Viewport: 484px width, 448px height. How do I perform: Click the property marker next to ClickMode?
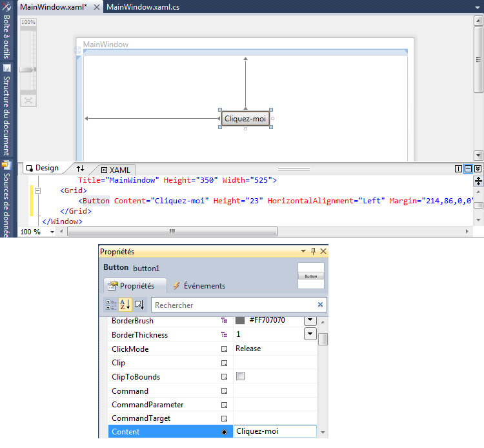pyautogui.click(x=225, y=349)
